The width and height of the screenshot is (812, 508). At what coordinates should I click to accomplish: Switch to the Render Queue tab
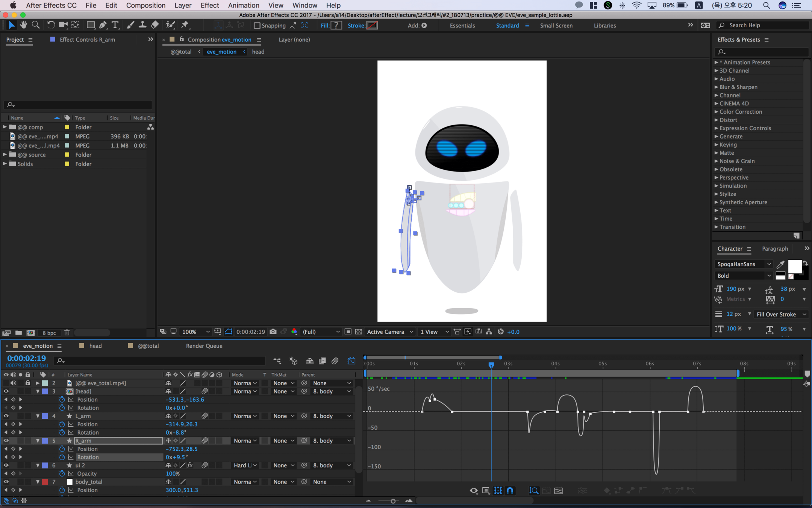pyautogui.click(x=204, y=346)
